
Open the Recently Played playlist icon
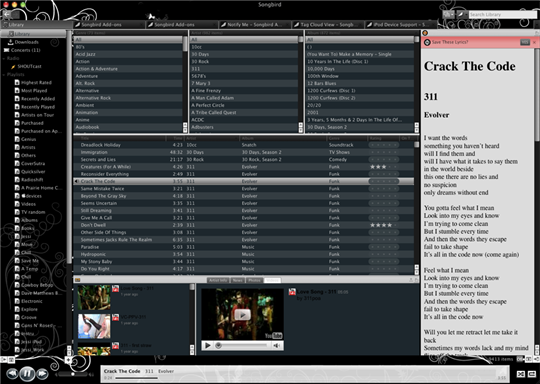point(17,107)
